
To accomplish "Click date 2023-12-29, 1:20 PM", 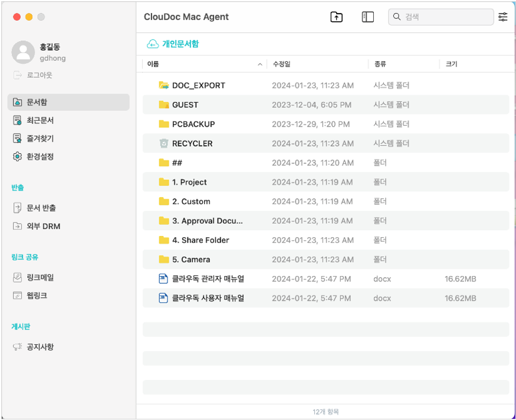I will (x=311, y=124).
